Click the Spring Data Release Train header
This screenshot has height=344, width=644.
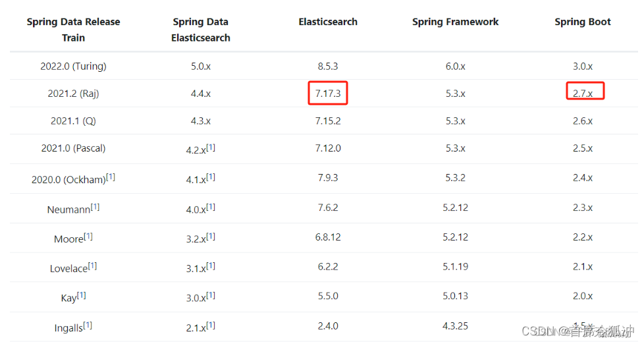point(74,30)
